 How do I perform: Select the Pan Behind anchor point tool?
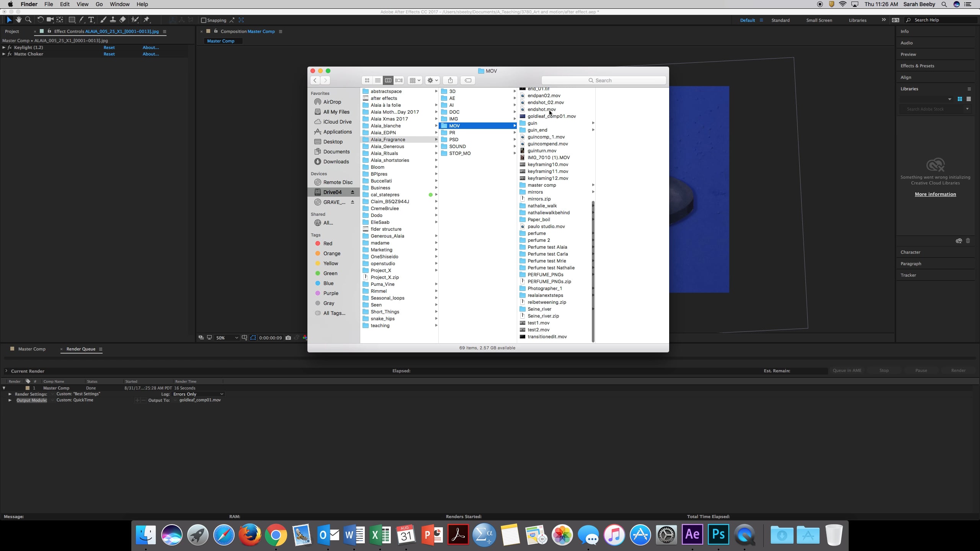coord(60,20)
